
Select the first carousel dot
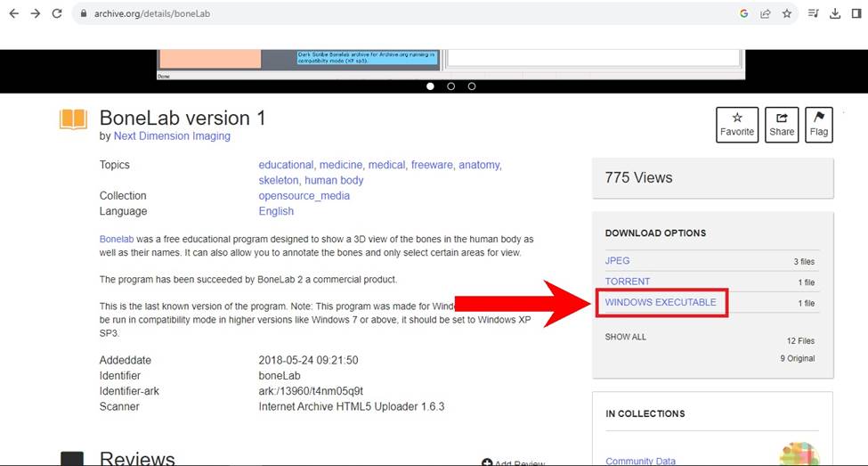430,86
